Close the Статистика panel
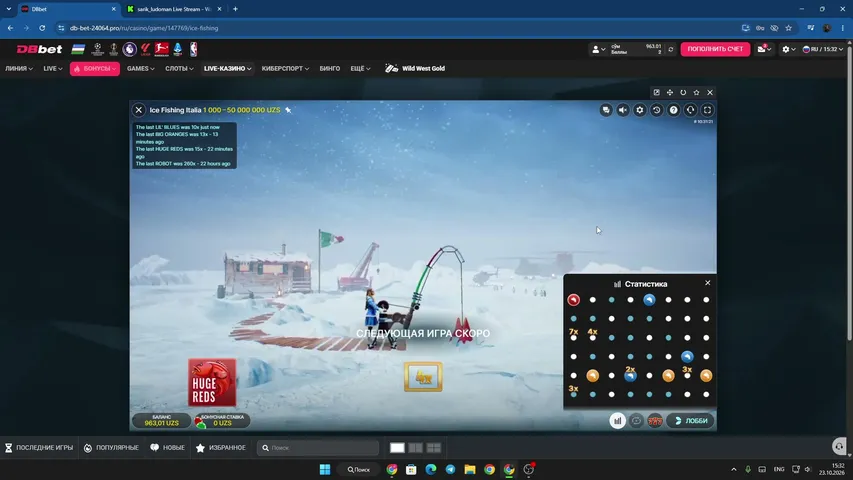This screenshot has height=480, width=853. (x=708, y=283)
